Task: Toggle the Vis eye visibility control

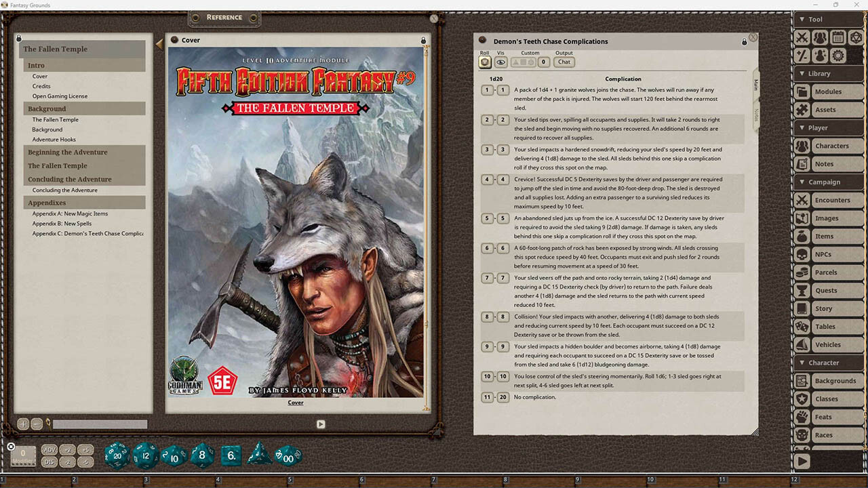Action: point(500,62)
